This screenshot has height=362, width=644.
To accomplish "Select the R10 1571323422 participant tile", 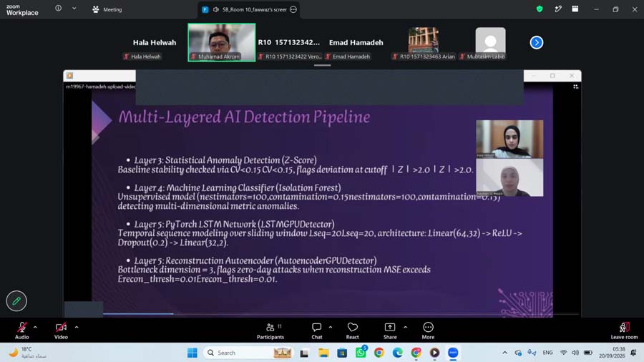I will pos(289,42).
